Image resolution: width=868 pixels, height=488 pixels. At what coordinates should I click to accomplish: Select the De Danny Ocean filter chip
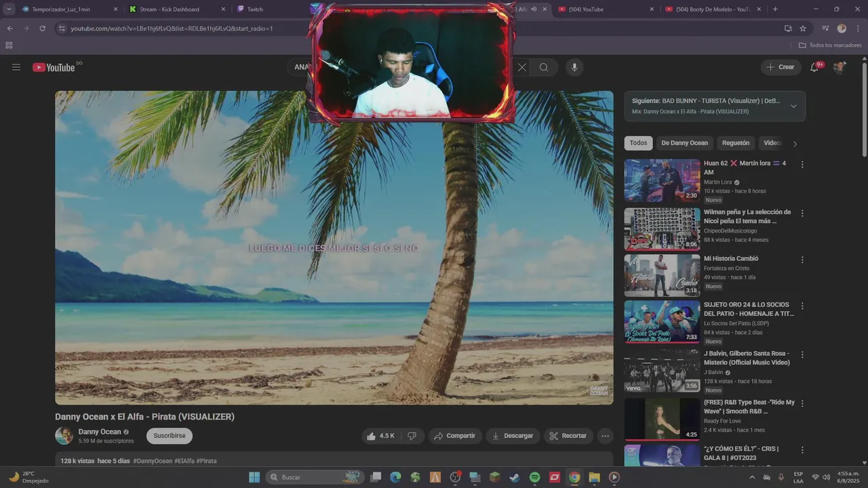(684, 143)
